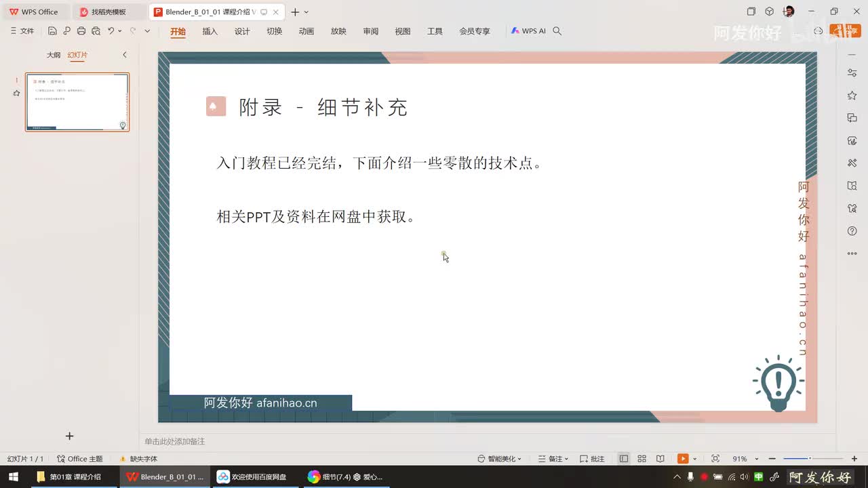Click the notes field 单击此处添加备注
This screenshot has width=868, height=488.
(174, 441)
